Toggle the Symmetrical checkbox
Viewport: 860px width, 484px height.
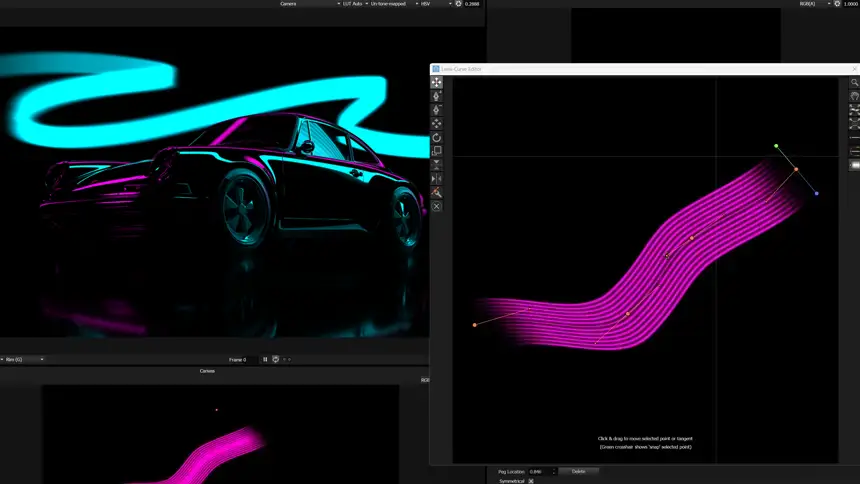(531, 481)
